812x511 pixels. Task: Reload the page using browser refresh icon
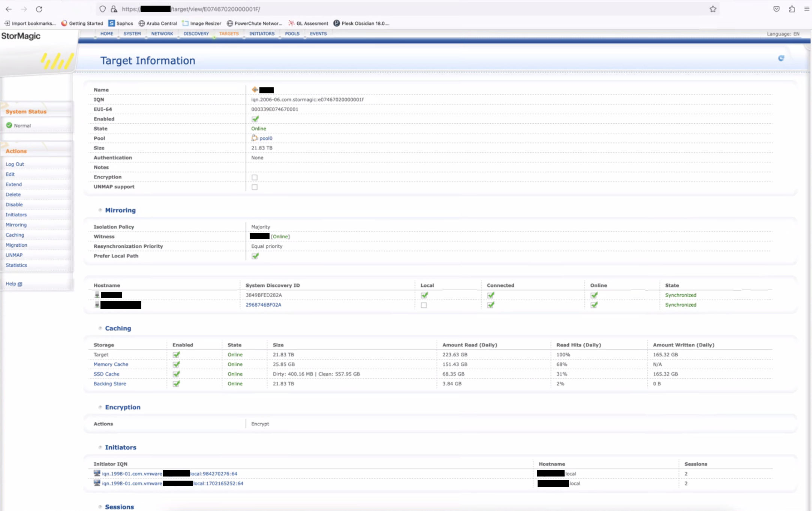(x=39, y=9)
